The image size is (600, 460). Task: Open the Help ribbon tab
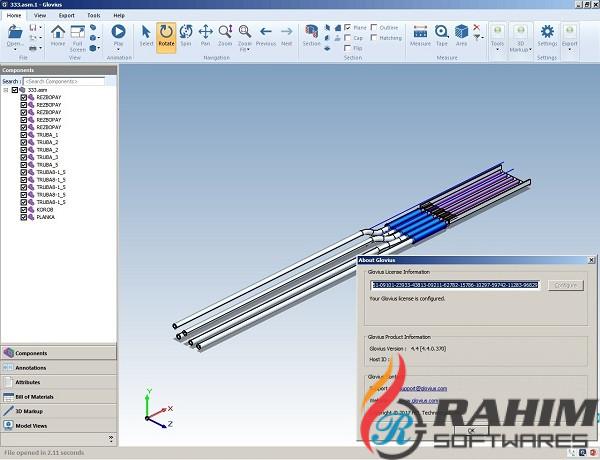click(x=119, y=15)
